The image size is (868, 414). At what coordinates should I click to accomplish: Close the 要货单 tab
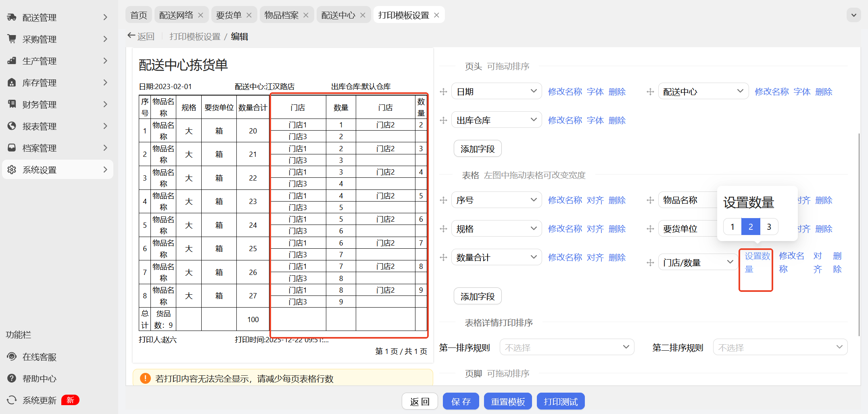249,15
